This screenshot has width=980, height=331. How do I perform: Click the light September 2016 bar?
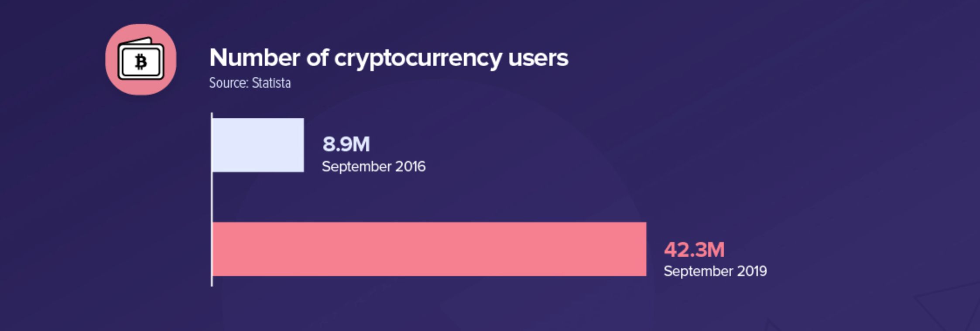(x=258, y=145)
